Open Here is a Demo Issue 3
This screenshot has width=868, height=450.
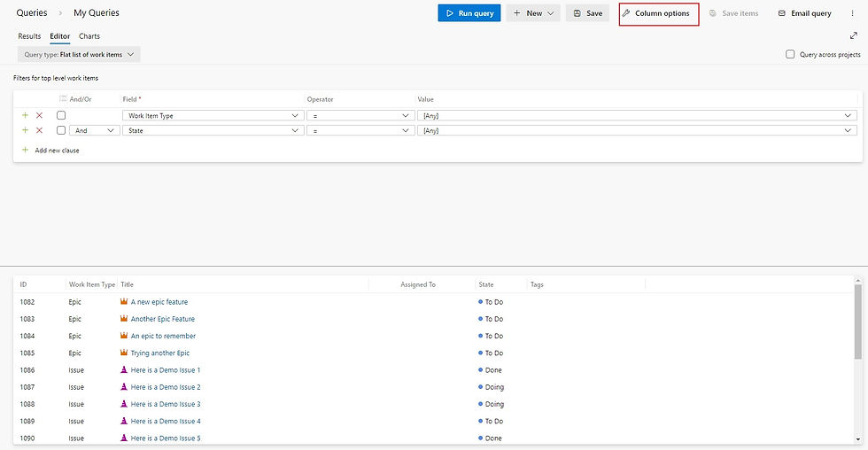tap(166, 404)
